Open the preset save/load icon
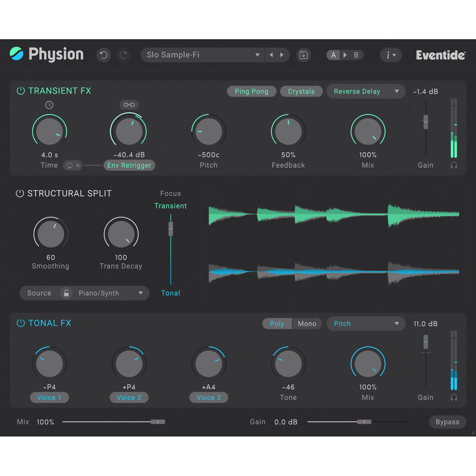476x476 pixels. (x=304, y=55)
